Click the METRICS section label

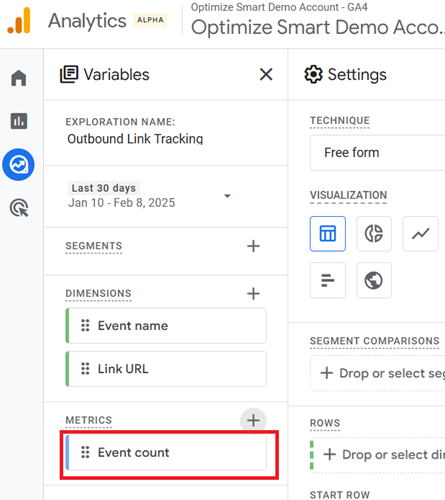(89, 420)
